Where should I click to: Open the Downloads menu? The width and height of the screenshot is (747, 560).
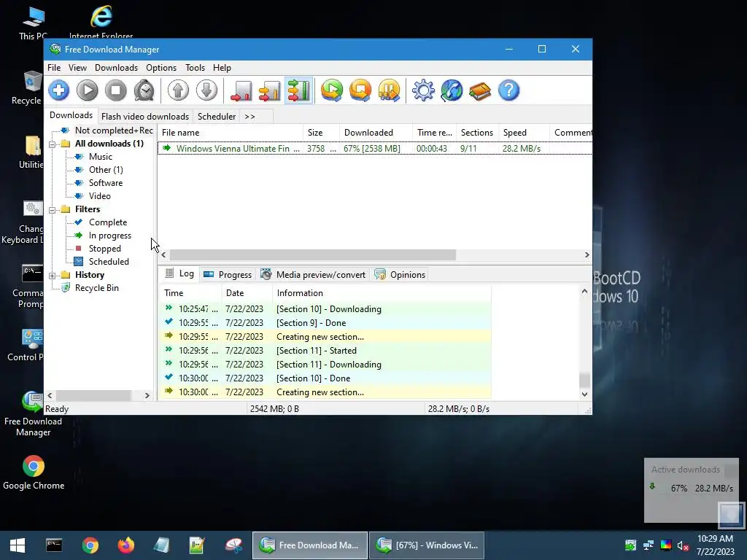(116, 68)
